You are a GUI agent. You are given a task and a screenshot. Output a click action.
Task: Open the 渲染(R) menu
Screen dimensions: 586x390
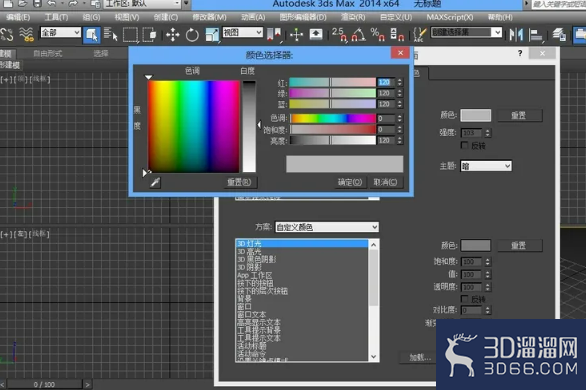tap(353, 17)
